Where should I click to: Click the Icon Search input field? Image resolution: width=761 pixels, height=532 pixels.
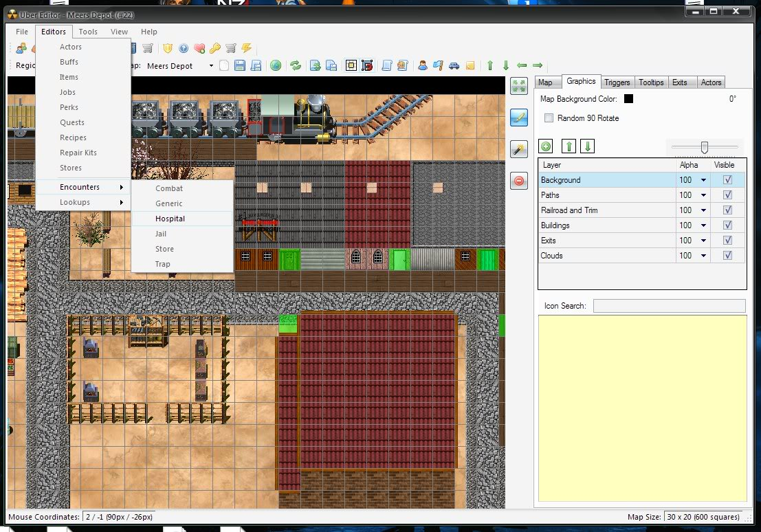(669, 306)
